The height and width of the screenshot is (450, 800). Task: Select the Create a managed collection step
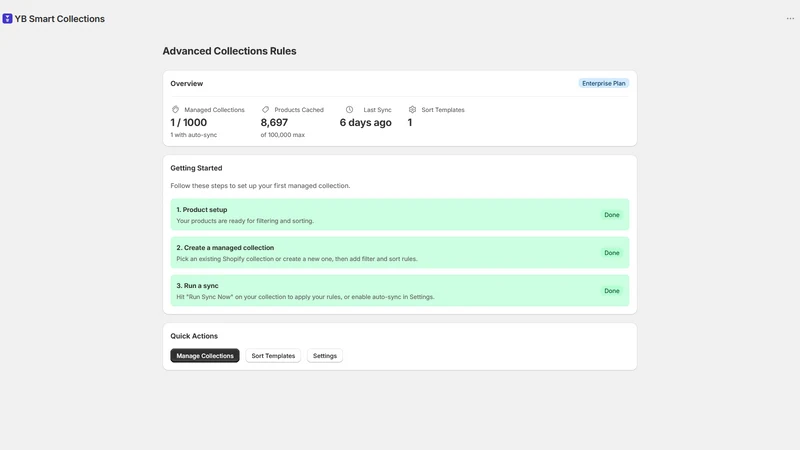[x=399, y=253]
